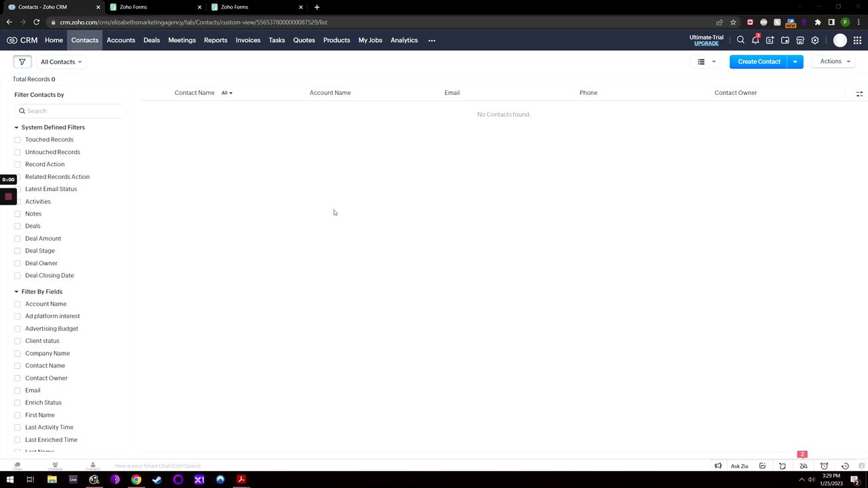Screen dimensions: 868x488
Task: Open the more modules ellipsis menu
Action: click(431, 40)
